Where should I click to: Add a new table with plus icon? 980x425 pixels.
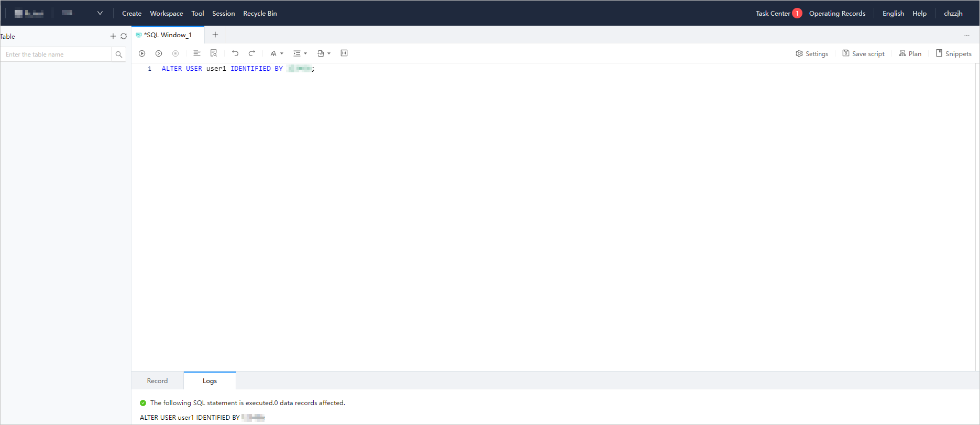coord(113,36)
